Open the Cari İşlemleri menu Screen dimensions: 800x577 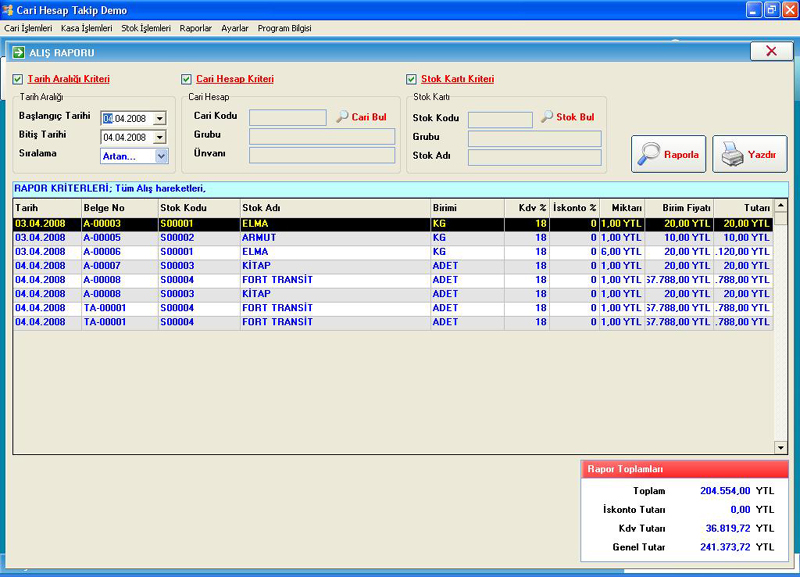pos(28,28)
